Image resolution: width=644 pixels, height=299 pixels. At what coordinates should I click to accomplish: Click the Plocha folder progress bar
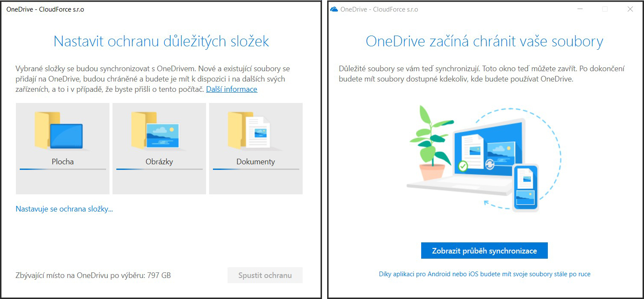(63, 169)
